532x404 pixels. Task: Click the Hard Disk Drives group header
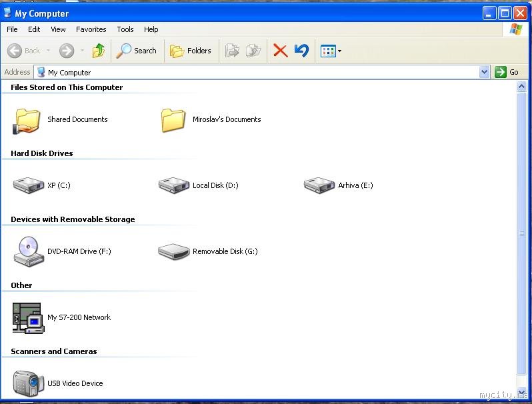(42, 153)
